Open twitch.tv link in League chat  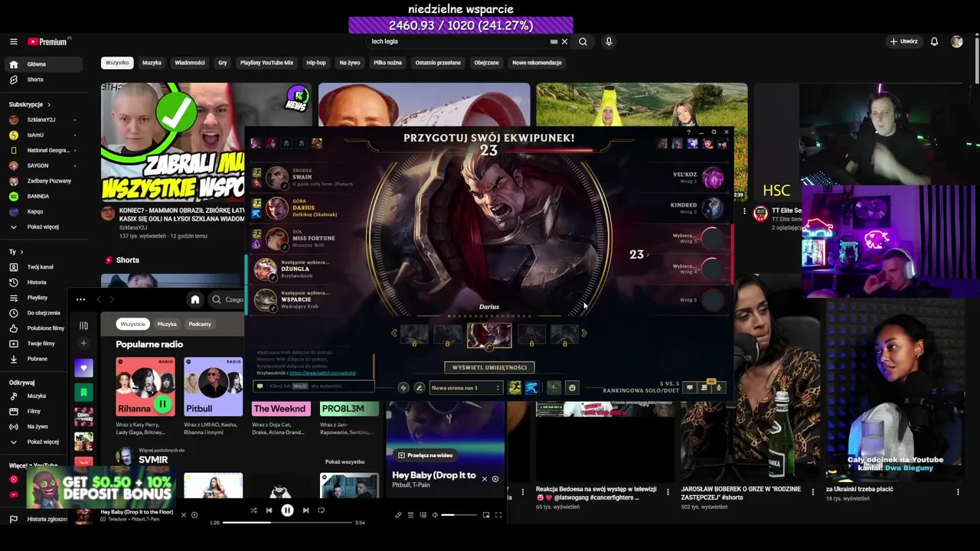(322, 373)
